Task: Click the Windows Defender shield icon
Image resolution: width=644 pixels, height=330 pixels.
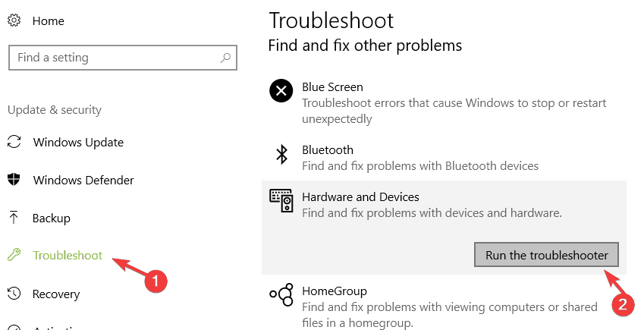Action: point(14,181)
